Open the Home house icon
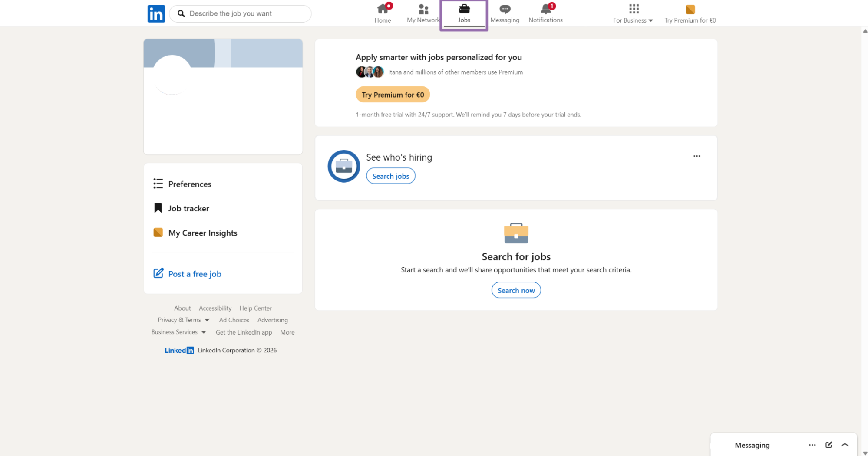The height and width of the screenshot is (456, 868). pos(383,9)
